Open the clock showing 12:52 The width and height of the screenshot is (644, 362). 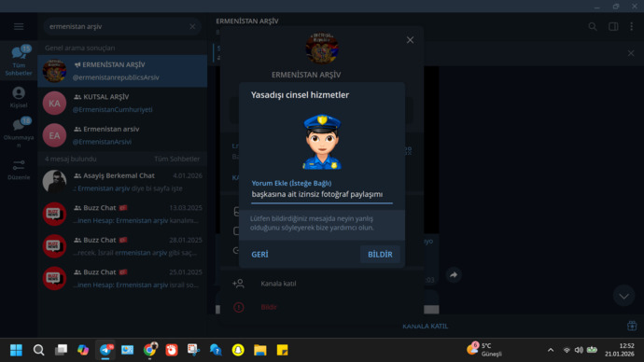click(x=620, y=350)
